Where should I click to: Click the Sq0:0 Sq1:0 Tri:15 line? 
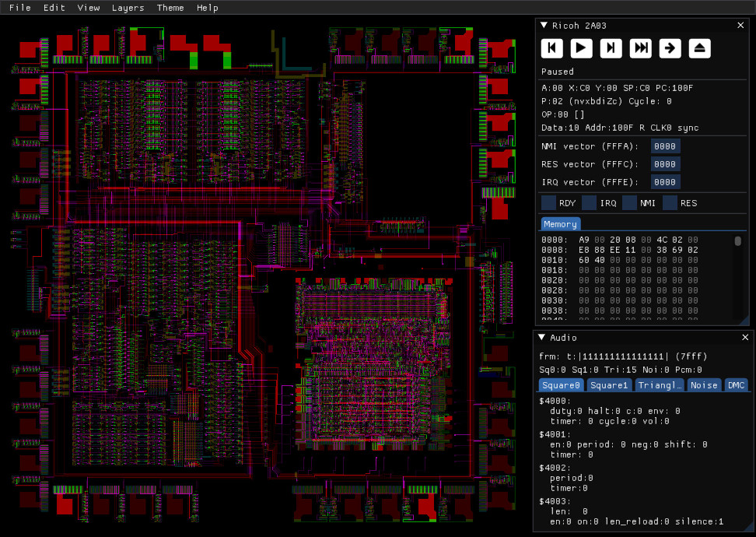[621, 370]
